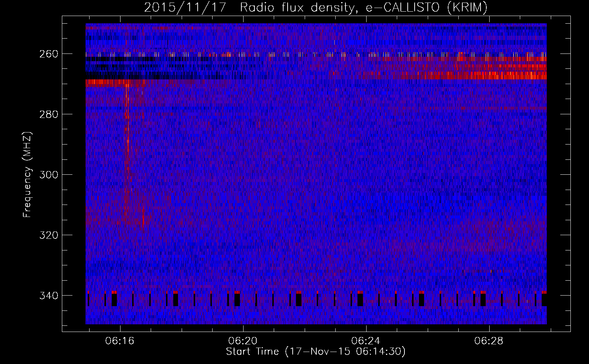Image resolution: width=589 pixels, height=364 pixels.
Task: Click the 320 frequency tick label
Action: (48, 235)
